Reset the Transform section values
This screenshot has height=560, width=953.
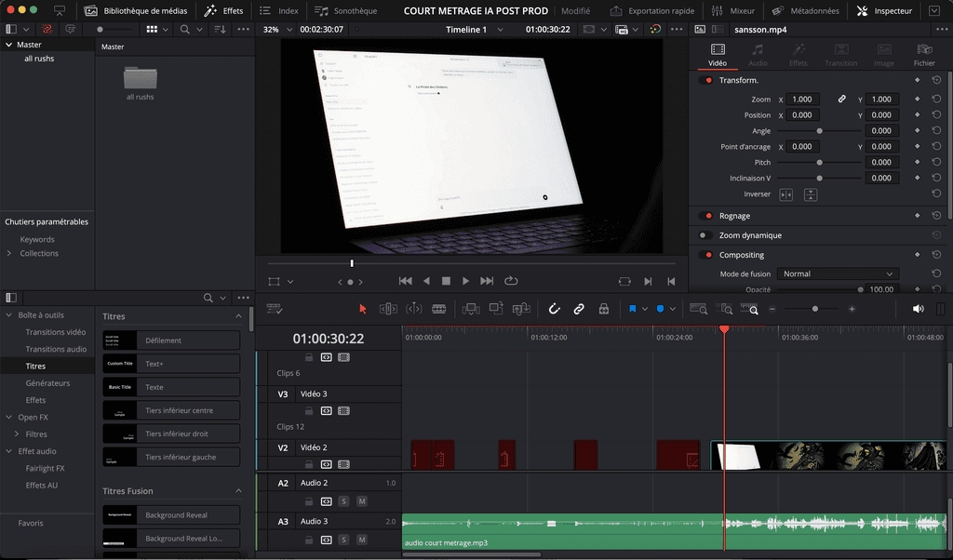point(936,80)
